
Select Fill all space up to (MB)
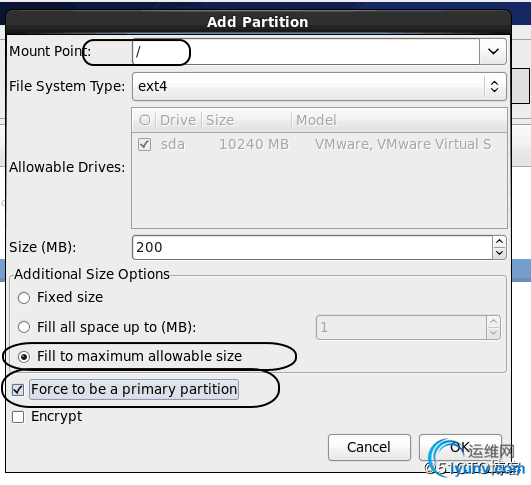point(24,327)
